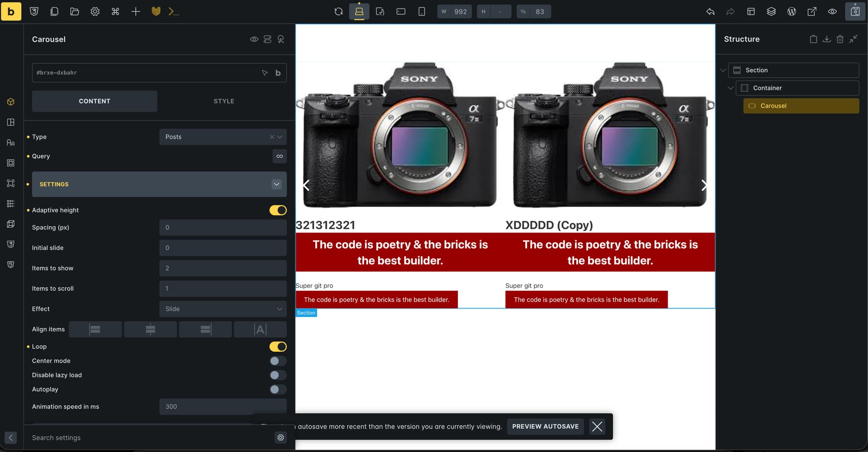Click the plus add element icon
The image size is (868, 452).
[136, 12]
